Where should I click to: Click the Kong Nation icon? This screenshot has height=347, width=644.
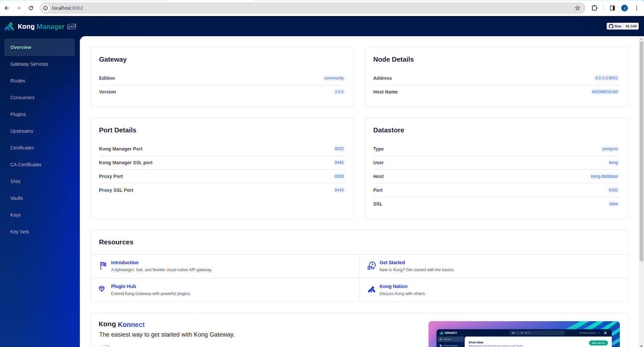[372, 290]
